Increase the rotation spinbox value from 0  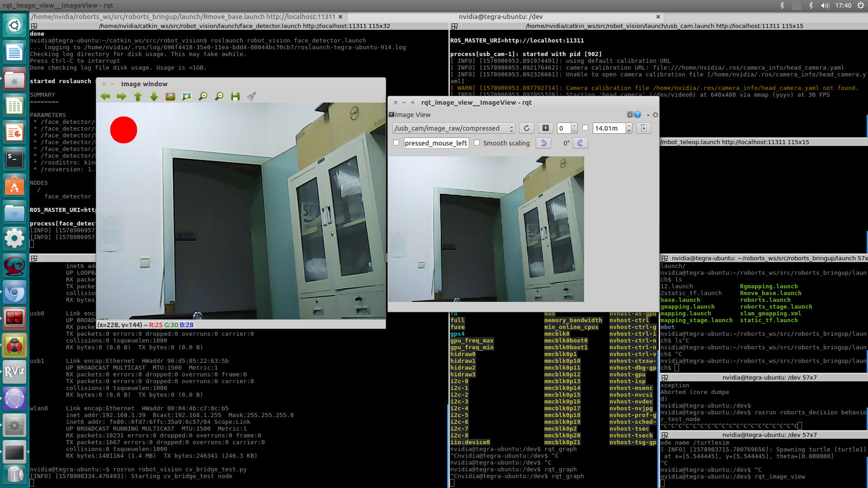(574, 126)
